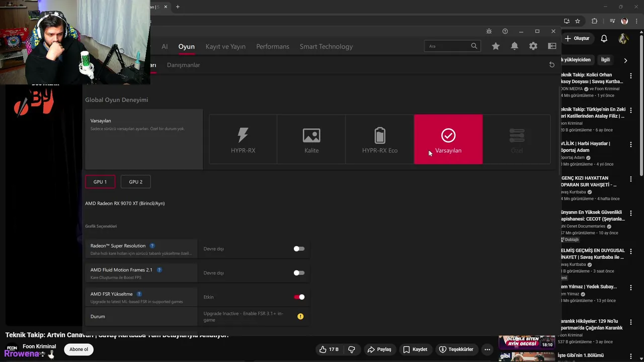Click the yellow warning icon in Durum row
Viewport: 644px width, 362px height.
(300, 316)
